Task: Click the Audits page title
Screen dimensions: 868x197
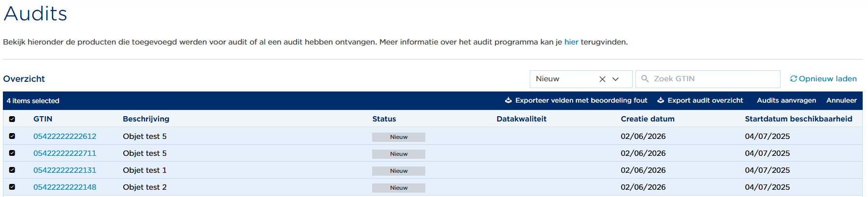Action: pyautogui.click(x=35, y=14)
